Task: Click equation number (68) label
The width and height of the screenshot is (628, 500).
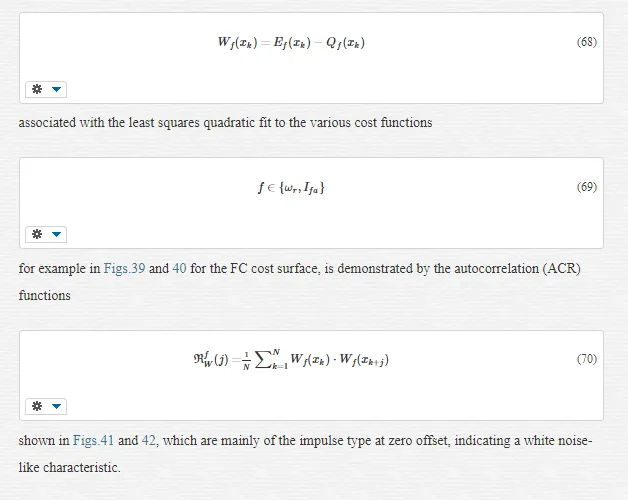Action: [x=587, y=42]
